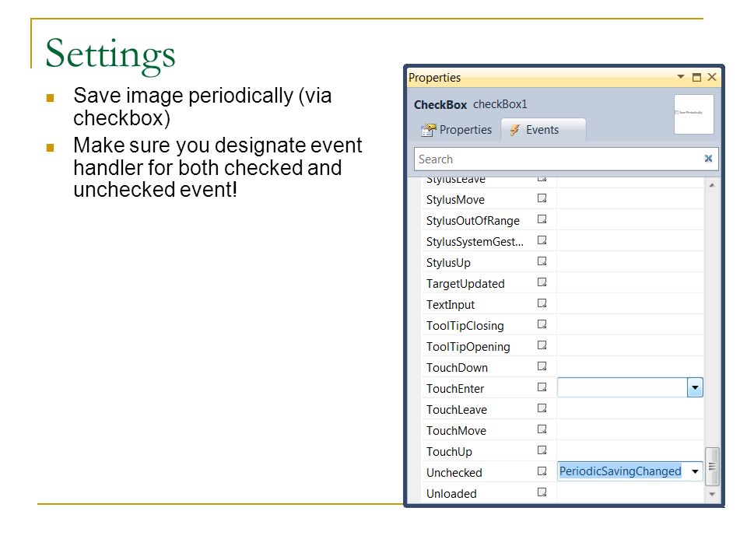Click the marker icon next to TouchMove
This screenshot has height=560, width=747.
542,429
